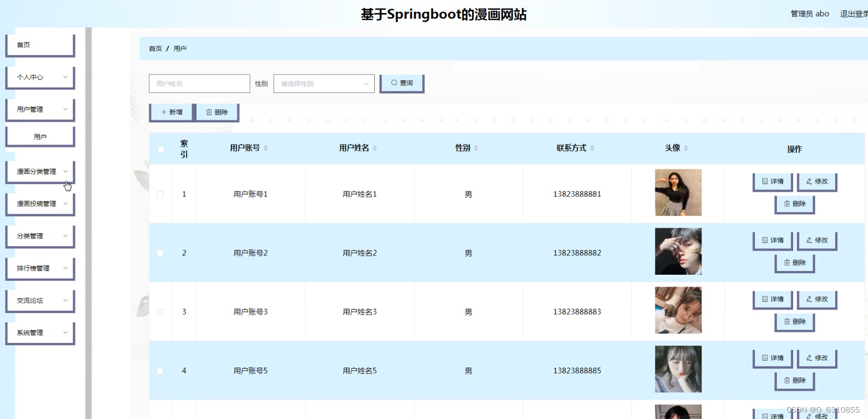Click page title 基于Springboot的漫画网站
The height and width of the screenshot is (419, 868).
444,15
